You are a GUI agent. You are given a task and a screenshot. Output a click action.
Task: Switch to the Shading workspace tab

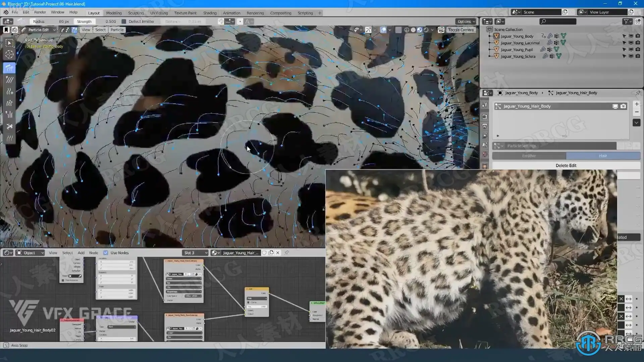pyautogui.click(x=210, y=13)
